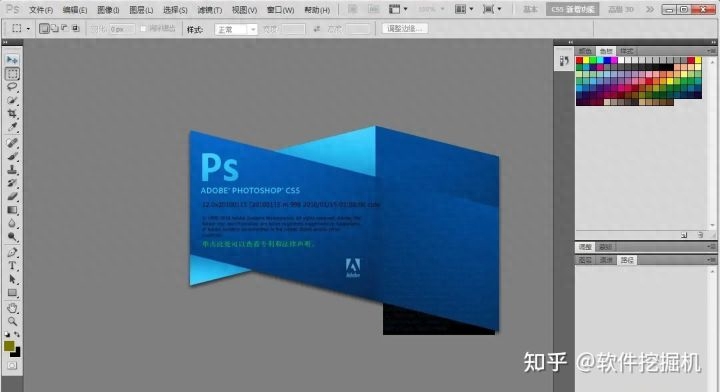Switch to CS5 新增功能 workspace
720x392 pixels.
573,9
